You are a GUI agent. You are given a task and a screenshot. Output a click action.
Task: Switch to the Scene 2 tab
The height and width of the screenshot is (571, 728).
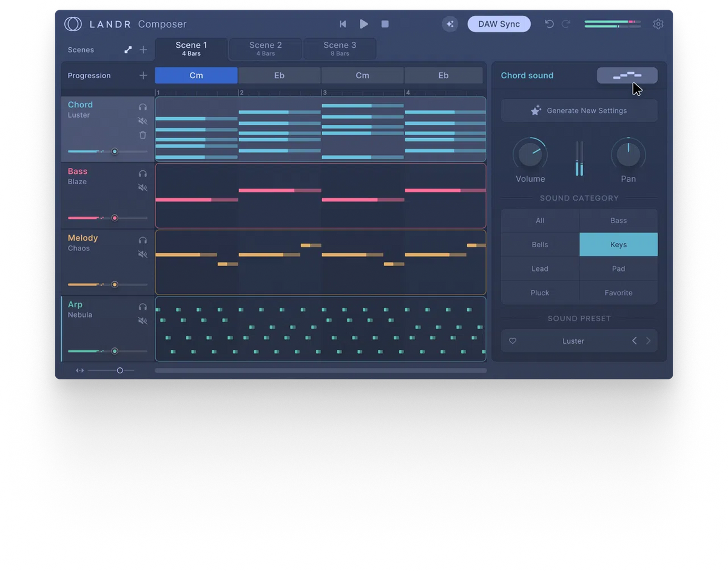[x=265, y=48]
